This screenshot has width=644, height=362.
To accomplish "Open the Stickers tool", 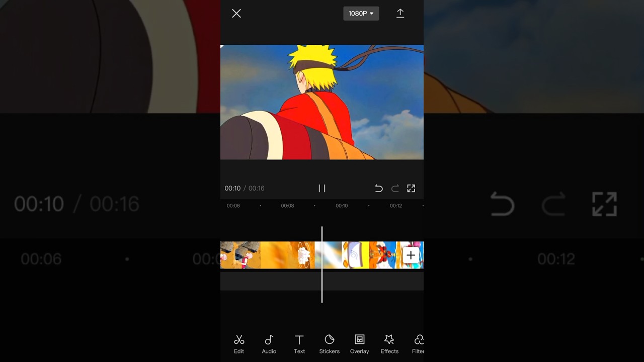I will click(x=330, y=344).
